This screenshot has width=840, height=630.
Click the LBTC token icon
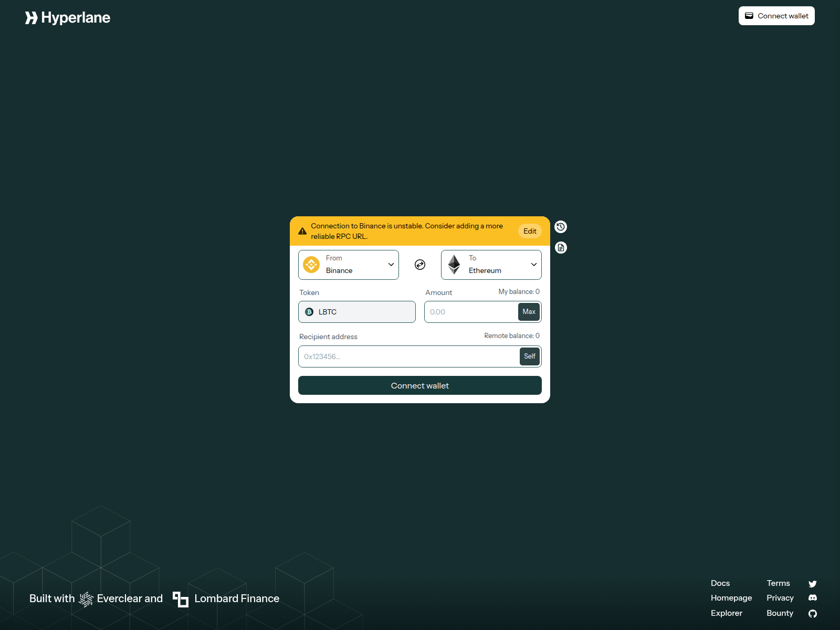coord(309,312)
